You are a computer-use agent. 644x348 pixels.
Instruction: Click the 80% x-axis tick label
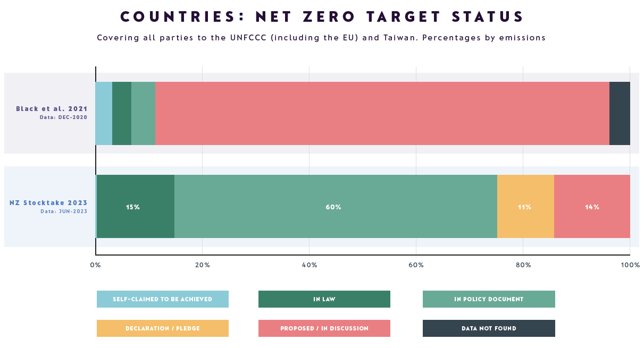tap(523, 265)
